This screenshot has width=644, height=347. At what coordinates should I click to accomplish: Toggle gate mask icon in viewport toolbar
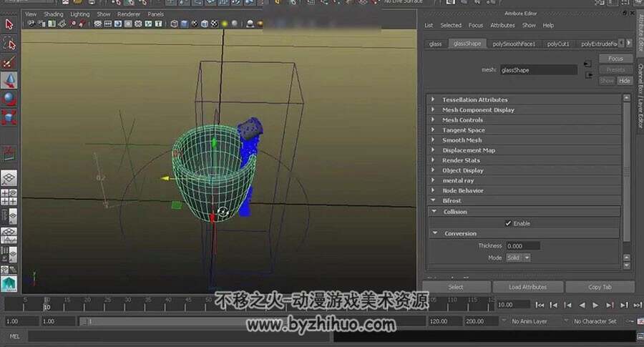(x=128, y=24)
